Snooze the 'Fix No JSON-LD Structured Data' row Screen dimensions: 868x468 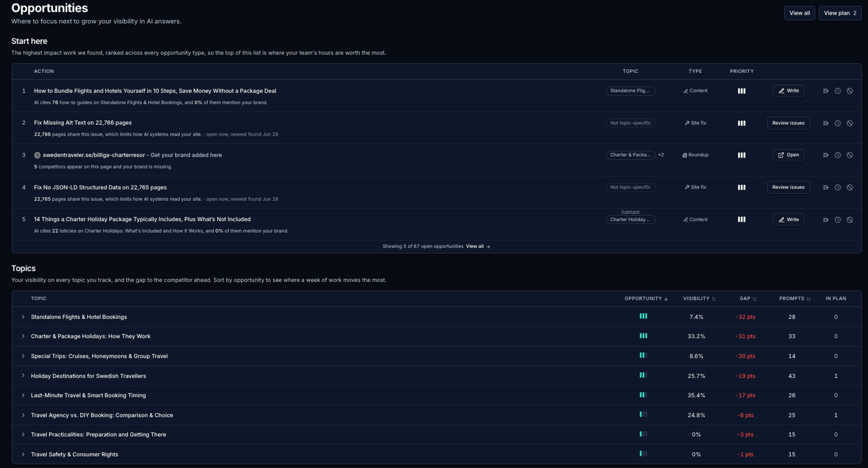pos(838,187)
